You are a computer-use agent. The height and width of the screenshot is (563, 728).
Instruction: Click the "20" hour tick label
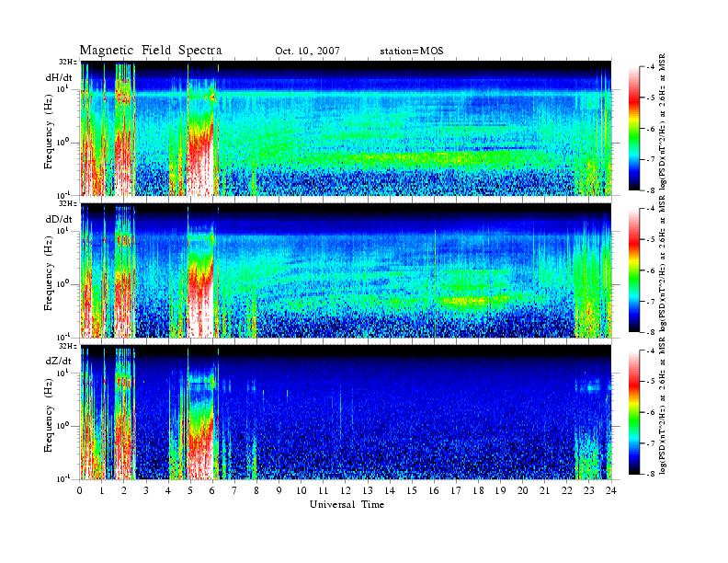tap(523, 490)
